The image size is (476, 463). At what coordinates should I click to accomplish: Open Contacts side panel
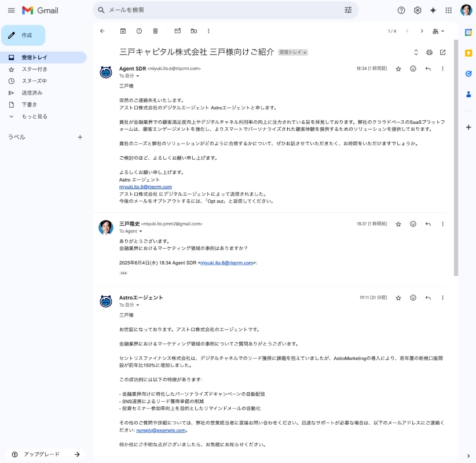click(x=468, y=95)
